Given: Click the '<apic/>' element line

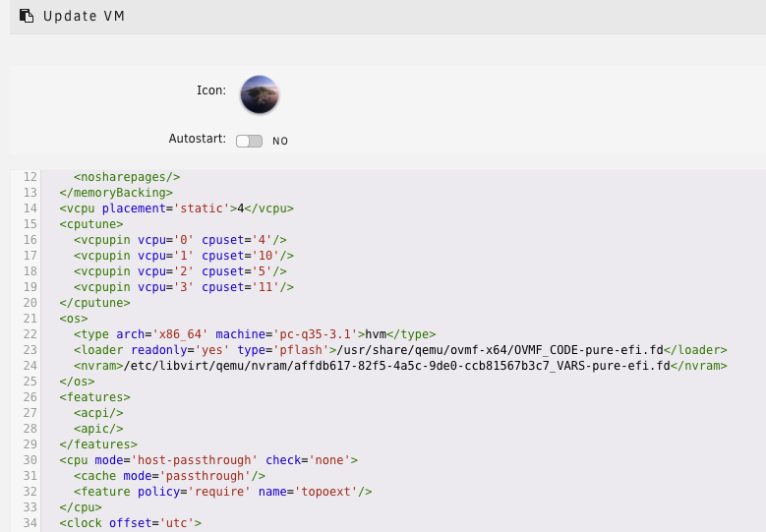Looking at the screenshot, I should 98,429.
